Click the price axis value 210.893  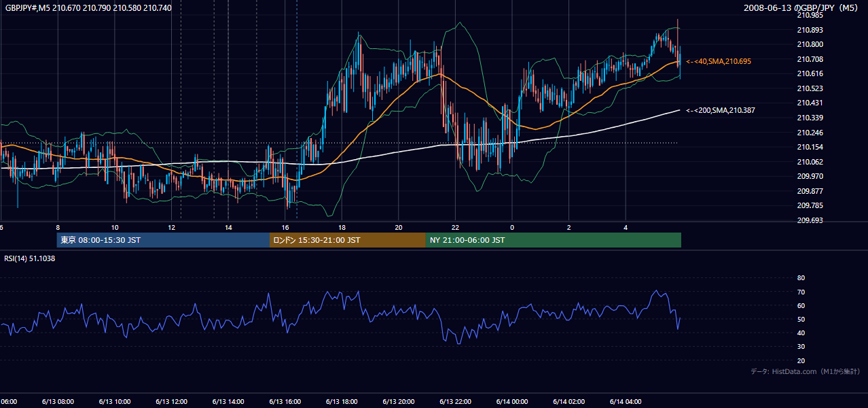(x=810, y=30)
